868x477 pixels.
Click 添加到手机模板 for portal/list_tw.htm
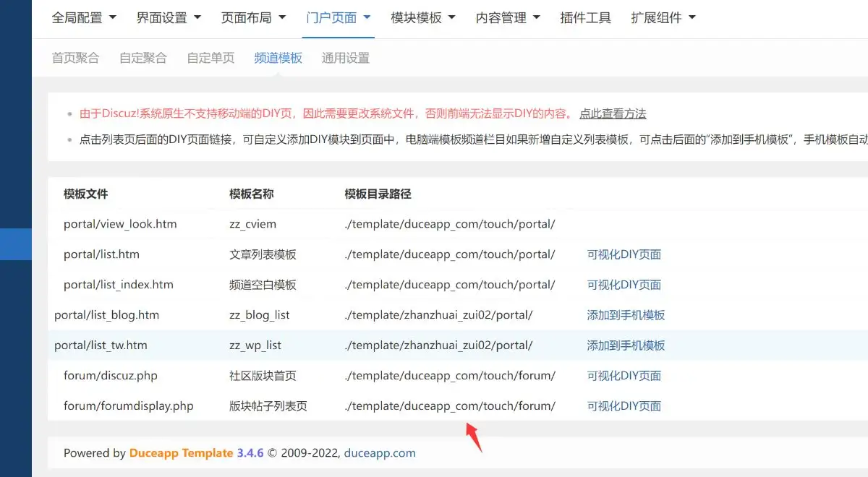pyautogui.click(x=623, y=345)
